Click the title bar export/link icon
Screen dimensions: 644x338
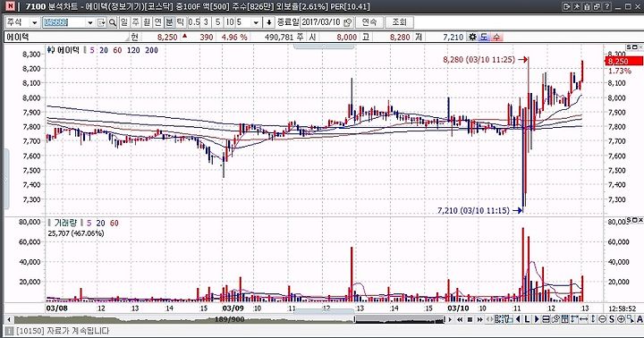click(566, 6)
